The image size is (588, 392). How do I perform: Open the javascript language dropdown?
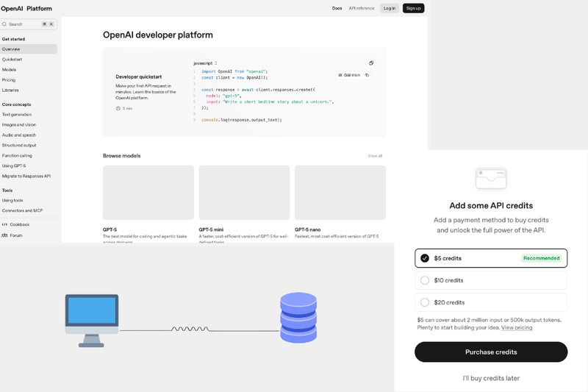(x=205, y=63)
